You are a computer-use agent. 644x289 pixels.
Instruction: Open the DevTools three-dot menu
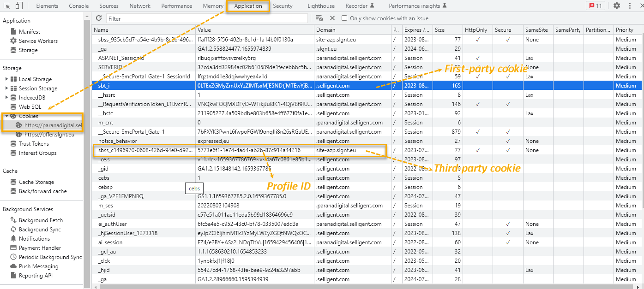click(630, 6)
